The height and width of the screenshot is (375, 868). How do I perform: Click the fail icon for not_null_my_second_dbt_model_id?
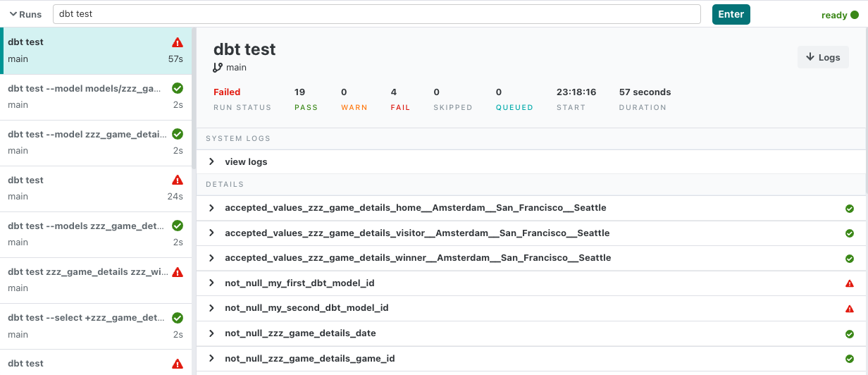850,308
